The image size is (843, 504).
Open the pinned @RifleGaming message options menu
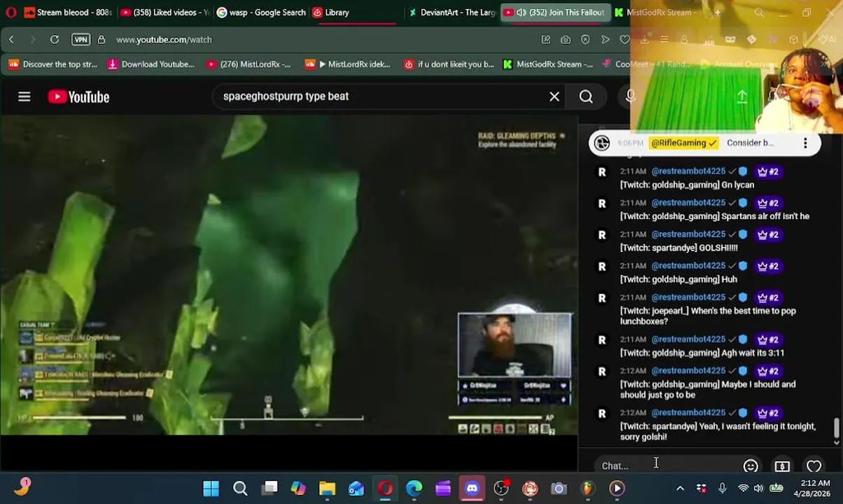[x=805, y=143]
